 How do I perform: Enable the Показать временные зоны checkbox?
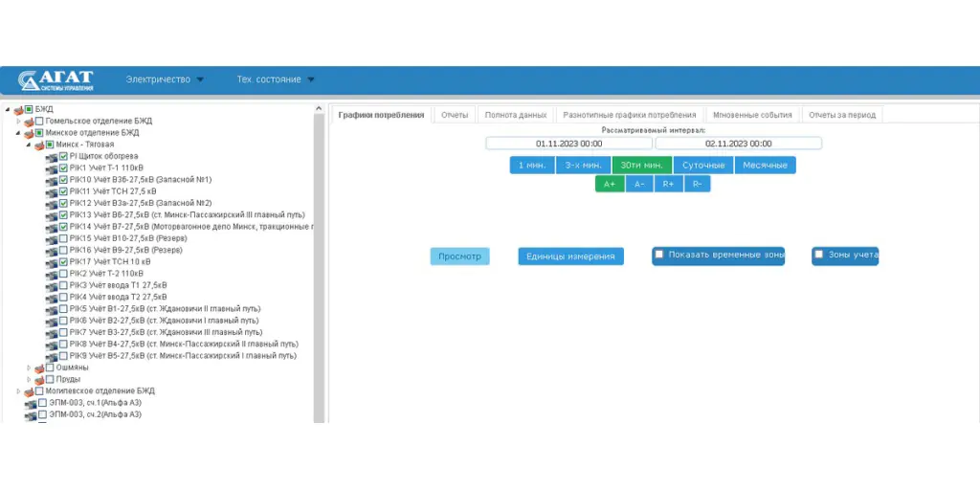659,255
